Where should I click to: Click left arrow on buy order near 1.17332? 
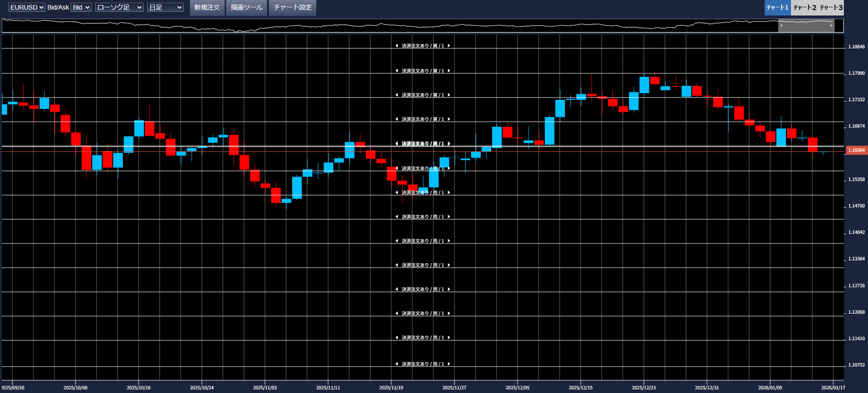point(396,95)
